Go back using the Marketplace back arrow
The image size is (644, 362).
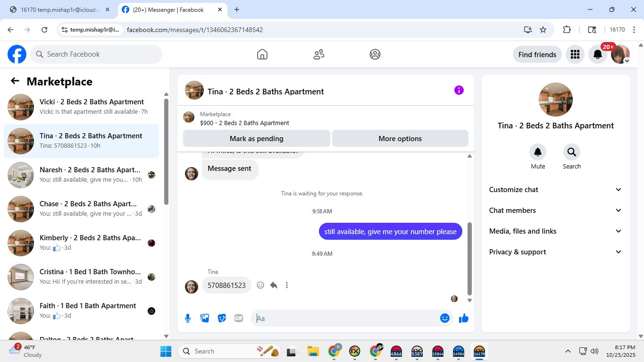pyautogui.click(x=15, y=81)
